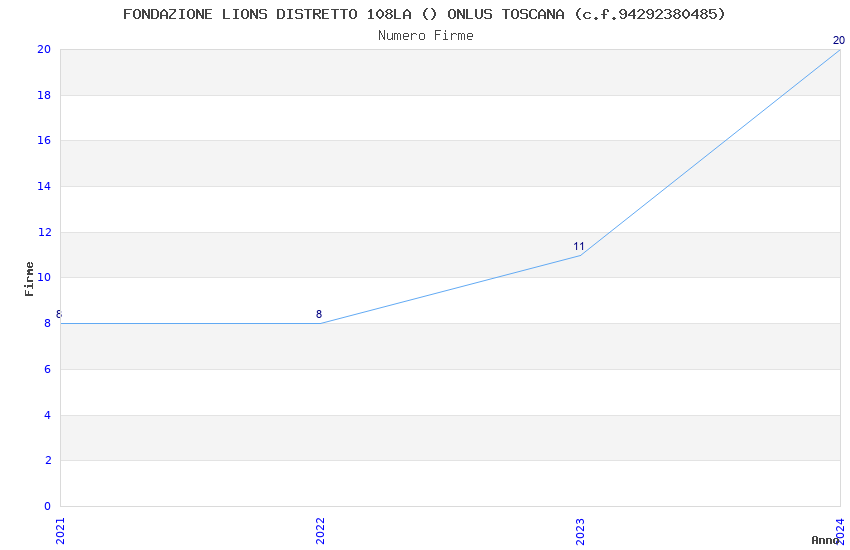Screen dimensions: 850x550
Task: Click y-axis tick value 0
Action: tap(47, 506)
